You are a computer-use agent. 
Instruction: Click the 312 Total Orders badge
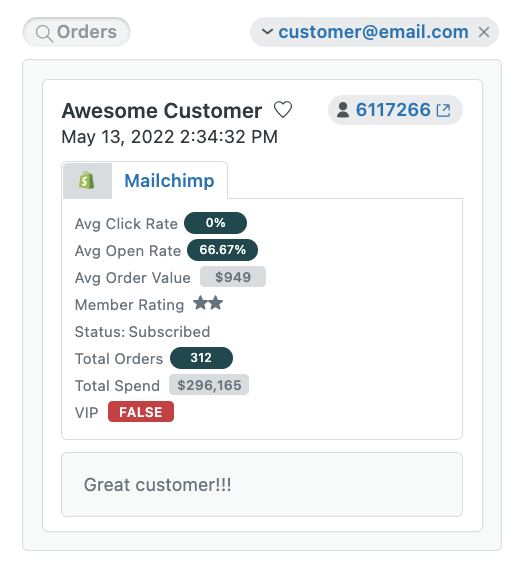click(201, 358)
